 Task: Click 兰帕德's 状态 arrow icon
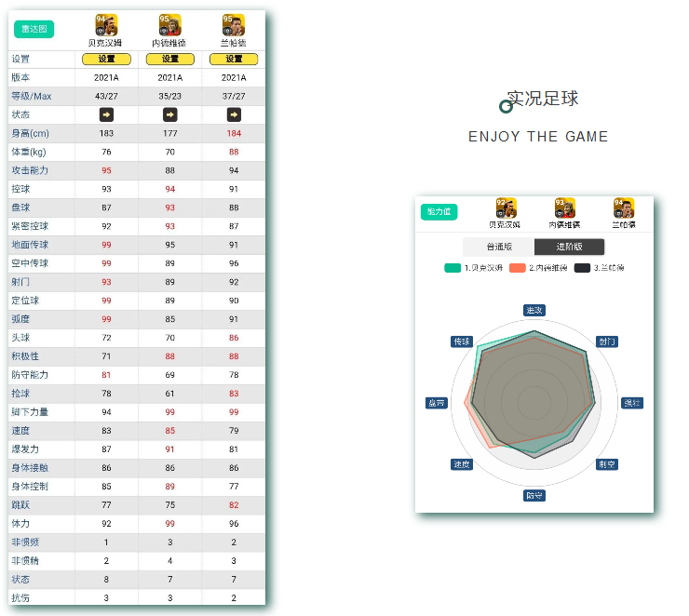tap(234, 115)
